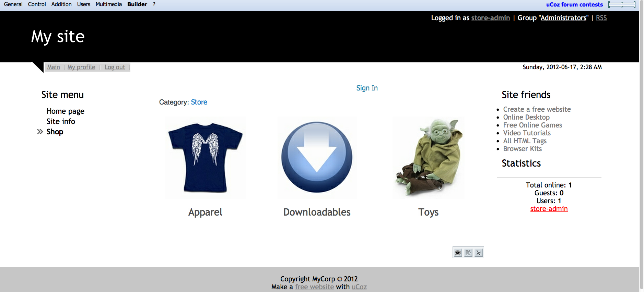Screen dimensions: 644x292
Task: Select Site info in Site menu
Action: [x=61, y=121]
